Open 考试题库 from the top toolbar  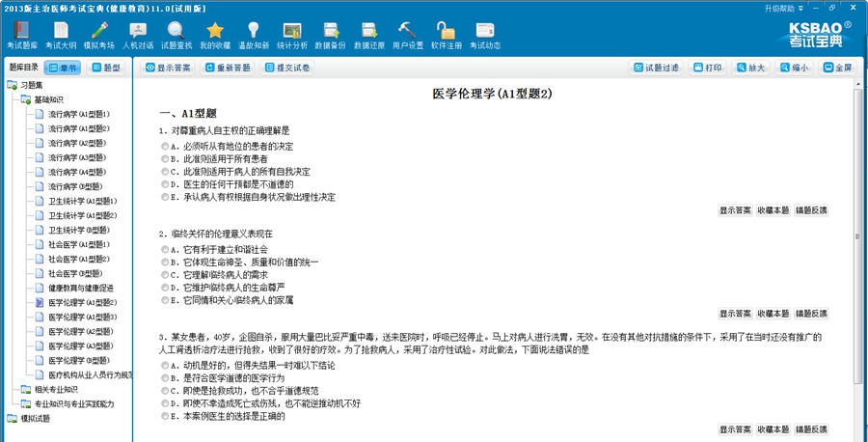point(22,36)
